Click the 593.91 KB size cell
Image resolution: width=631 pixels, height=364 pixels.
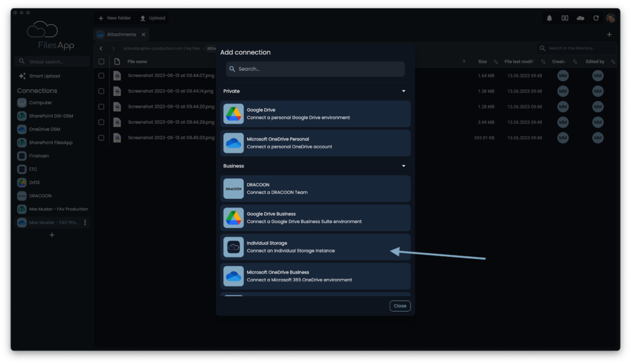pos(484,137)
